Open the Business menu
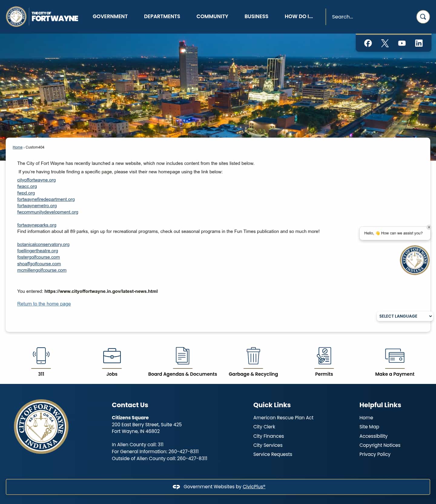Image resolution: width=436 pixels, height=504 pixels. coord(256,16)
